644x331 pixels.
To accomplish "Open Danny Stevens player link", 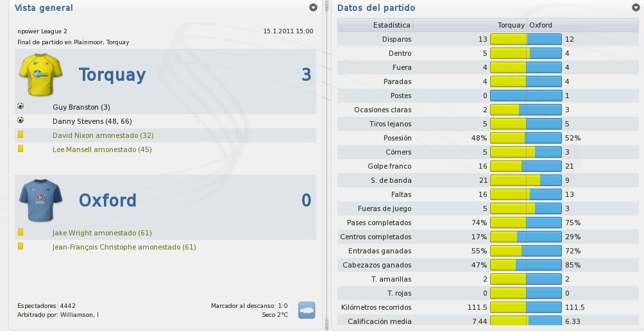I will point(92,121).
